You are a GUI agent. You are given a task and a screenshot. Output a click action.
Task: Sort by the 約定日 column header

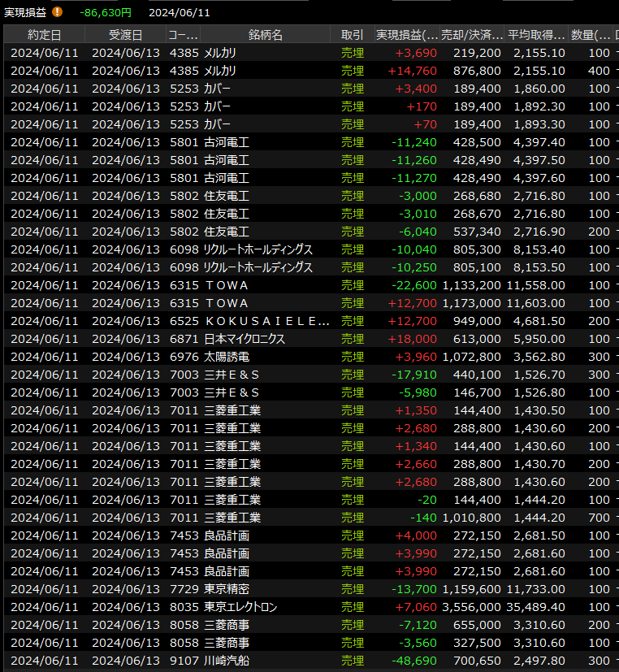44,35
